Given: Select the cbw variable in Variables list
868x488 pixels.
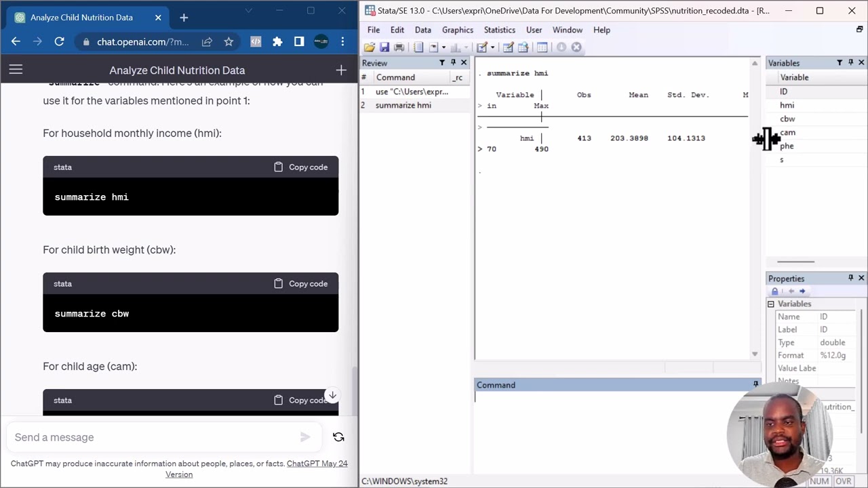Looking at the screenshot, I should point(816,119).
